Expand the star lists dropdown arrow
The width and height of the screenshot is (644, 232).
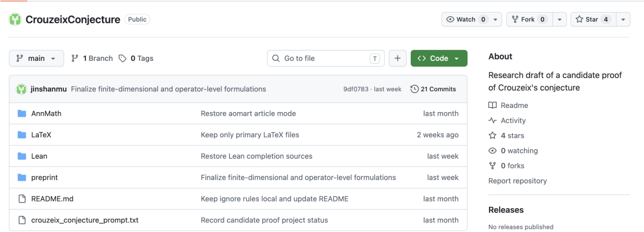(623, 19)
